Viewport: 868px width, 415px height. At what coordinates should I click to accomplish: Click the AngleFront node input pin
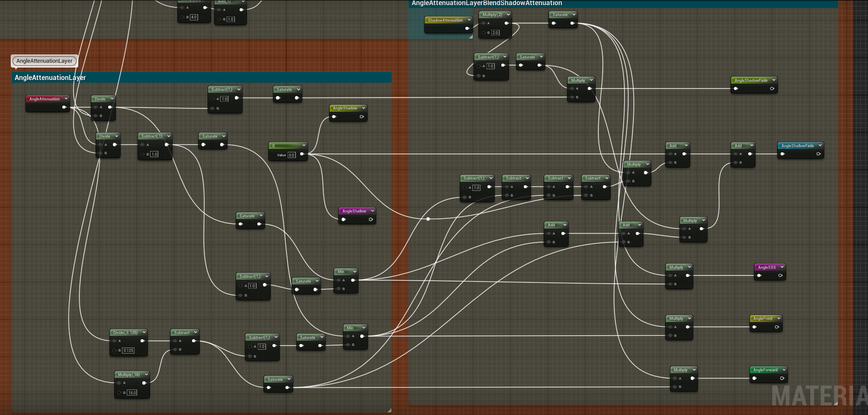[755, 327]
